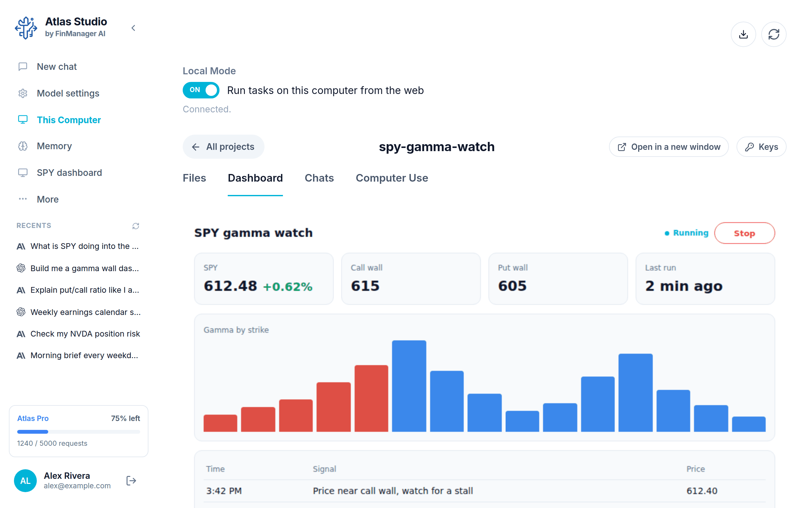
Task: Click the Atlas Pro plan label
Action: tap(33, 418)
